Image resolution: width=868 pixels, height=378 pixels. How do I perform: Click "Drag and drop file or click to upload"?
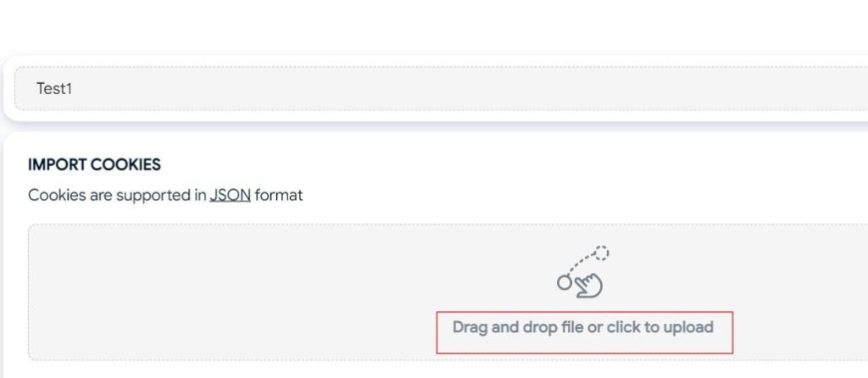pyautogui.click(x=583, y=327)
